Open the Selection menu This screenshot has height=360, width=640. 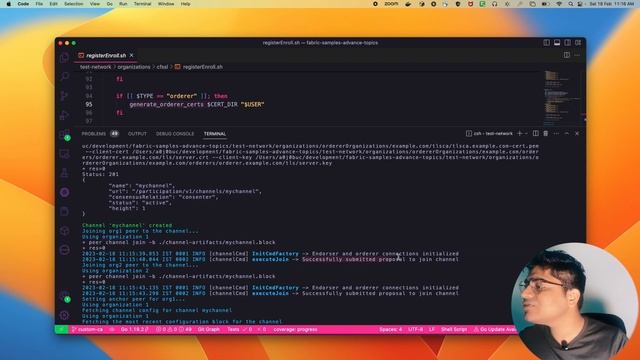point(73,4)
